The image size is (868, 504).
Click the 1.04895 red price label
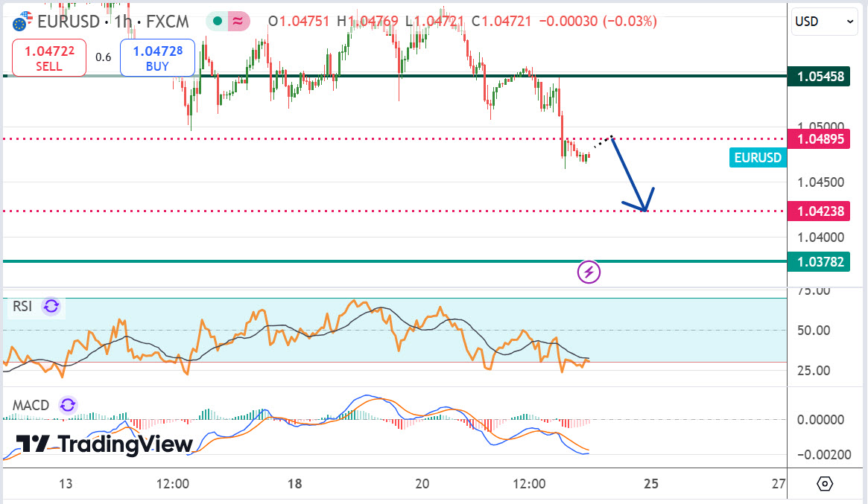point(820,139)
